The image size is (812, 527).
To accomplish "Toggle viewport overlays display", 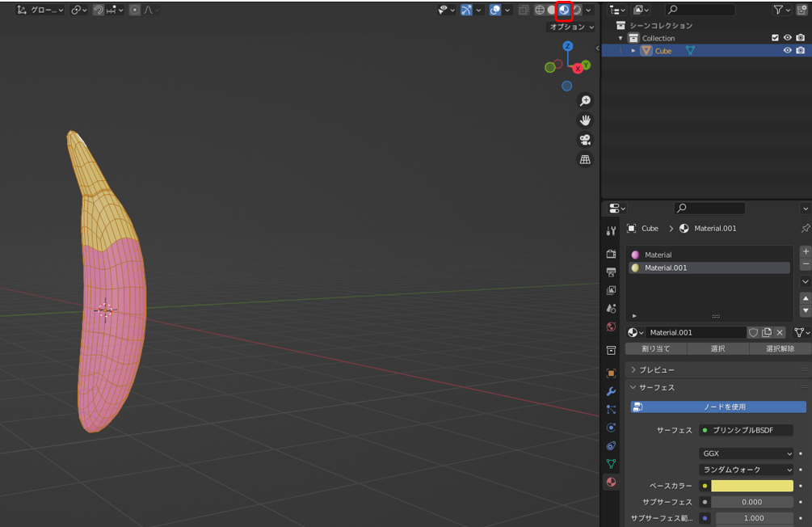I will click(495, 10).
